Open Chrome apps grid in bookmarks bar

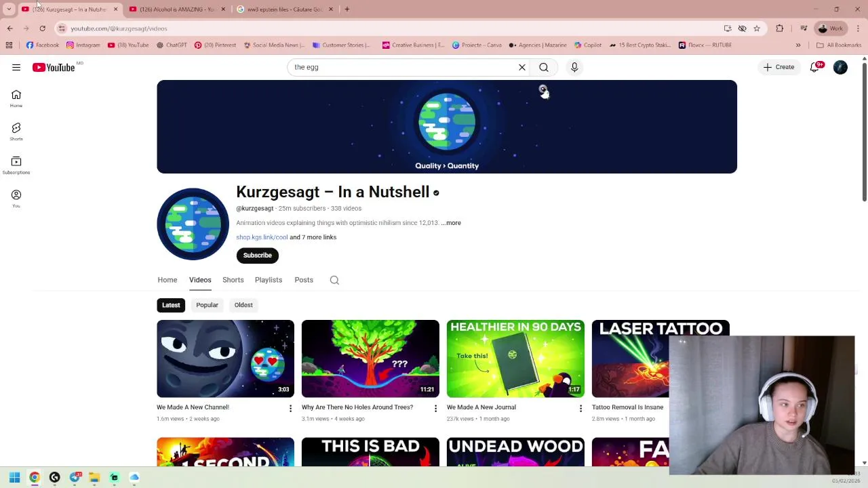[x=9, y=45]
